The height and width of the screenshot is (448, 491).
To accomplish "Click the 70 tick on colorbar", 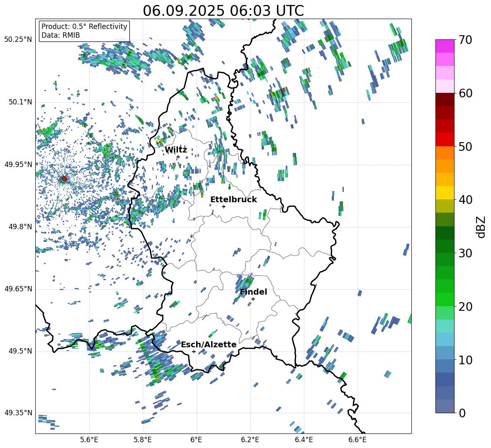I will coord(465,40).
